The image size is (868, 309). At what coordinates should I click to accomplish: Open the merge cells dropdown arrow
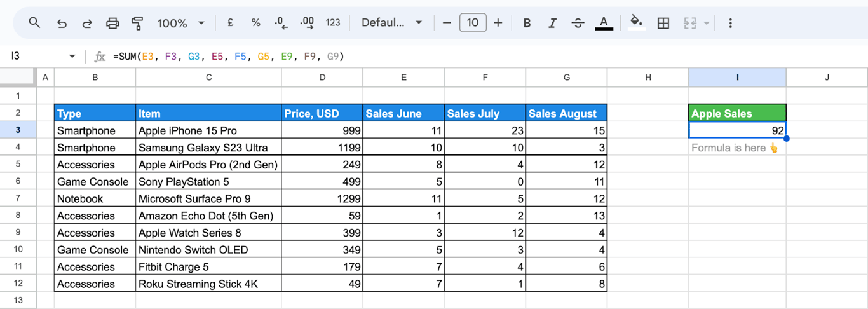click(707, 24)
